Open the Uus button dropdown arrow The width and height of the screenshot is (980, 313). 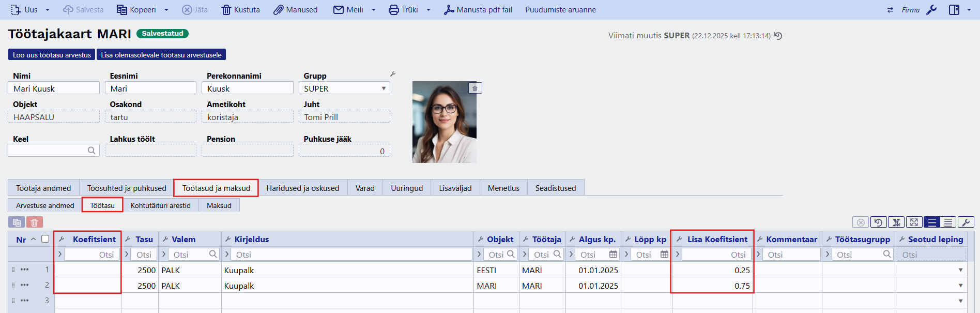tap(48, 10)
